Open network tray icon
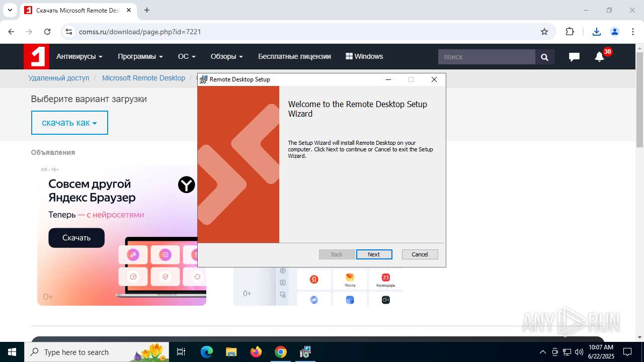644x362 pixels. pyautogui.click(x=567, y=352)
